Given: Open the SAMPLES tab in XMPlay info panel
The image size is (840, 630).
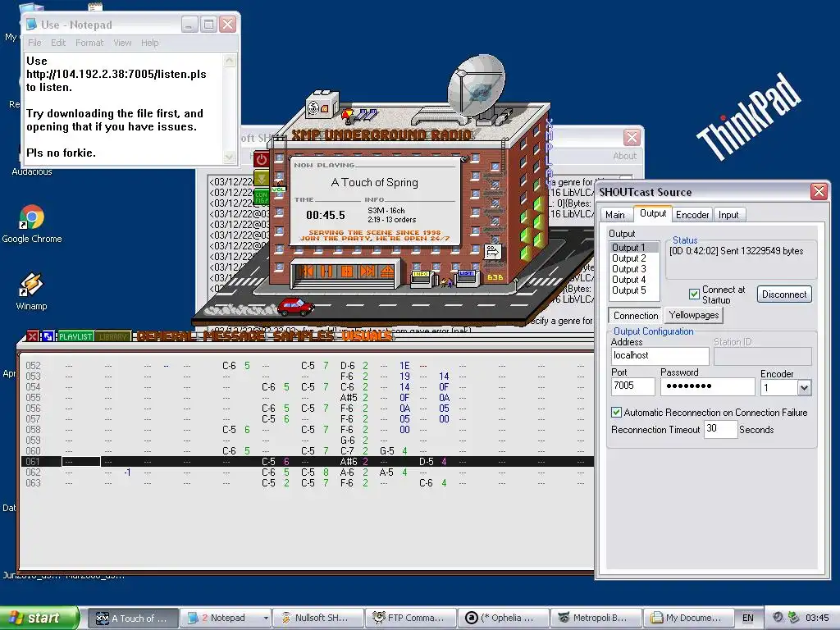Looking at the screenshot, I should pyautogui.click(x=303, y=336).
